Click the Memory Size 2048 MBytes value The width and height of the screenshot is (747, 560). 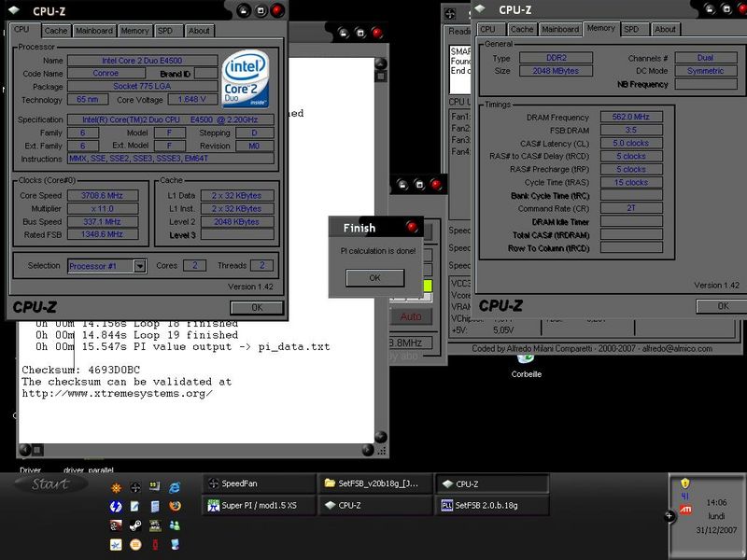[x=556, y=71]
